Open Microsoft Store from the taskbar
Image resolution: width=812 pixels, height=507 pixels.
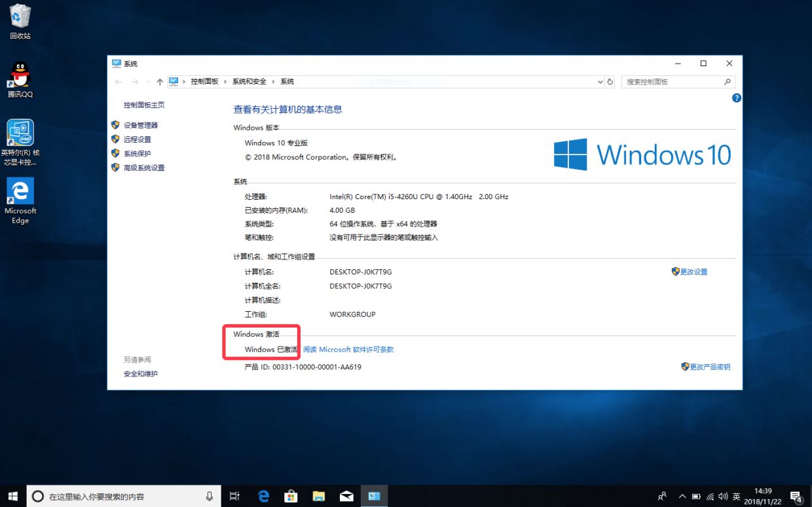(x=291, y=497)
